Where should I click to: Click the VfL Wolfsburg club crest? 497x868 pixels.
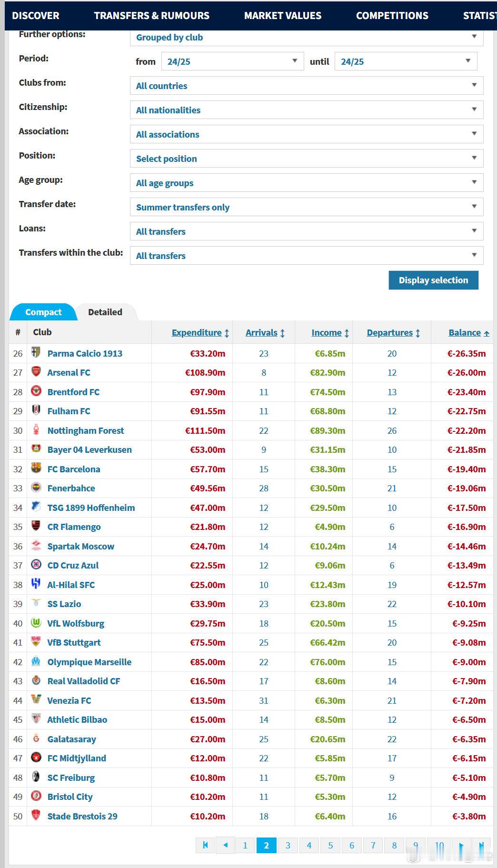[x=36, y=622]
